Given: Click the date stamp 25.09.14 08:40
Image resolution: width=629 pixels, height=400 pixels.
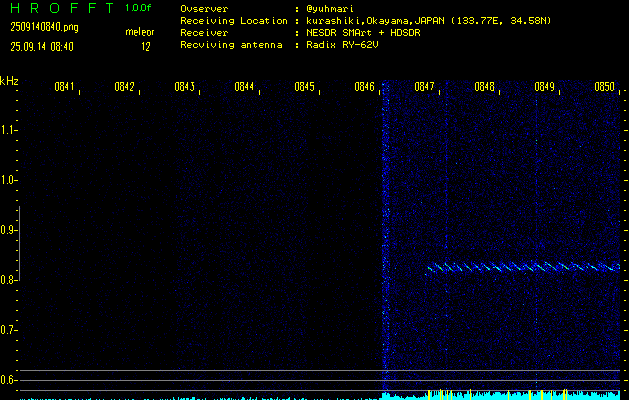Looking at the screenshot, I should click(42, 47).
